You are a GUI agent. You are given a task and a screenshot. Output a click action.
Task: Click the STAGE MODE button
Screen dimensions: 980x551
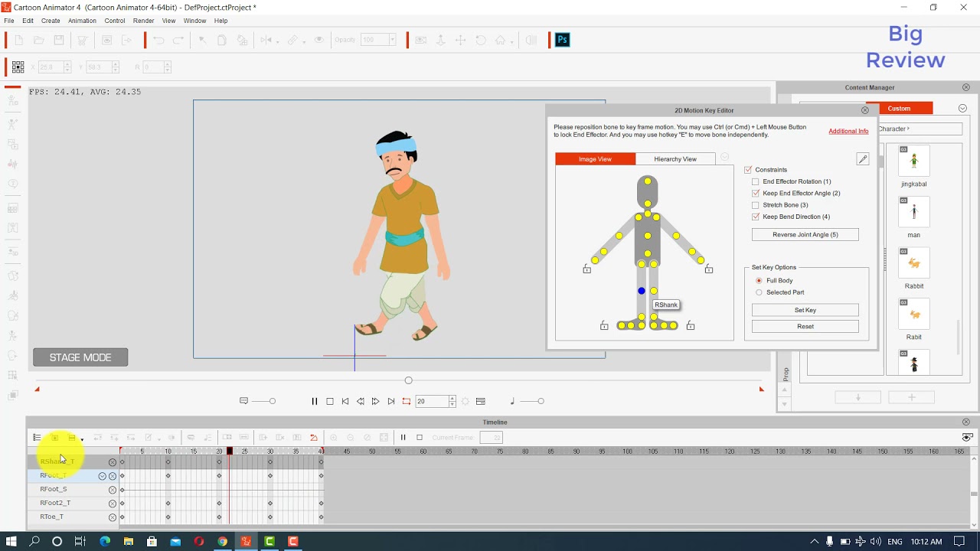pyautogui.click(x=80, y=357)
